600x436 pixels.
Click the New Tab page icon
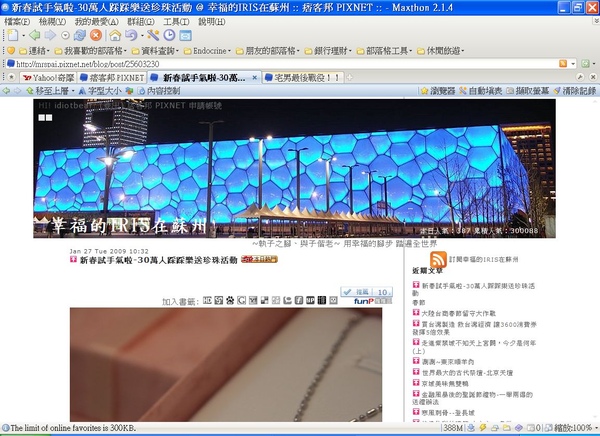click(x=13, y=36)
